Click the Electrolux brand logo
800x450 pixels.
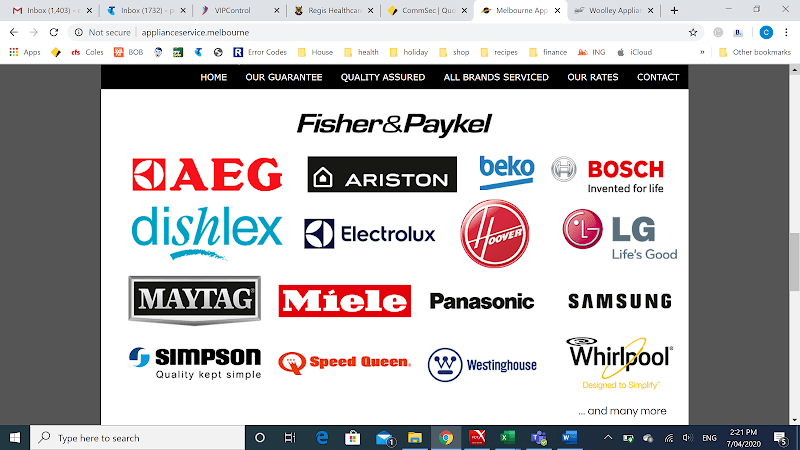point(369,234)
